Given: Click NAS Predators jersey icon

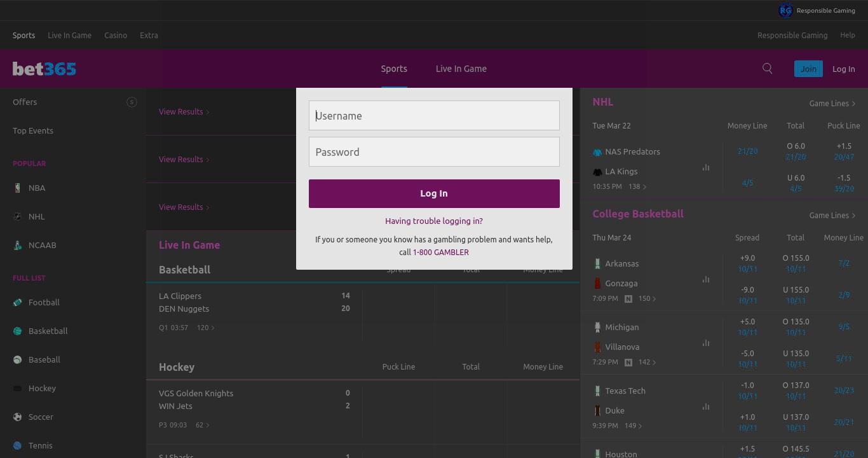Looking at the screenshot, I should [x=597, y=152].
